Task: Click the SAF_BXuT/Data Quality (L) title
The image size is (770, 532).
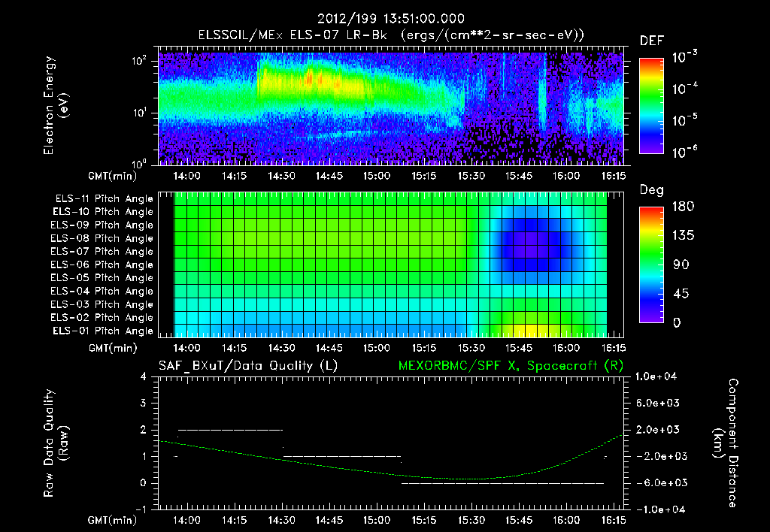Action: click(x=248, y=366)
